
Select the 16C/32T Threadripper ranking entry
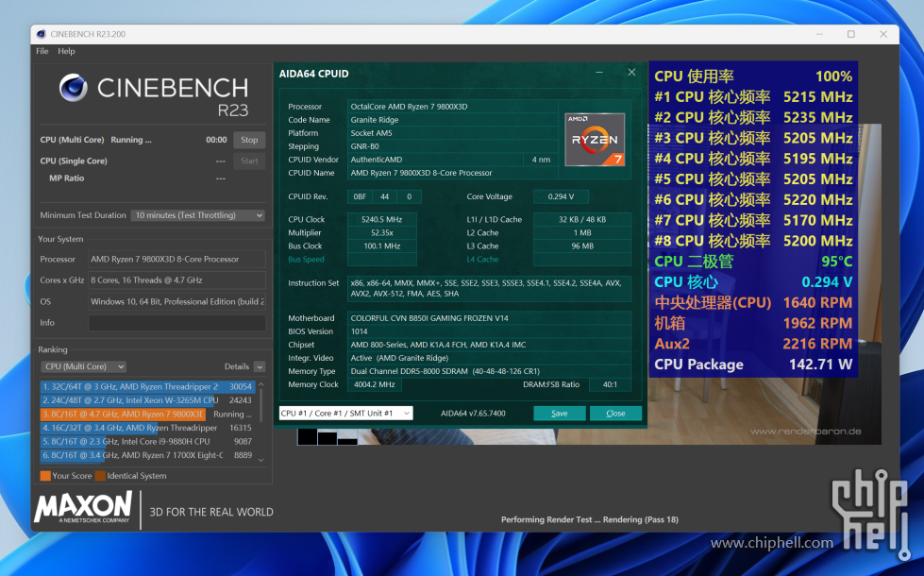(147, 428)
